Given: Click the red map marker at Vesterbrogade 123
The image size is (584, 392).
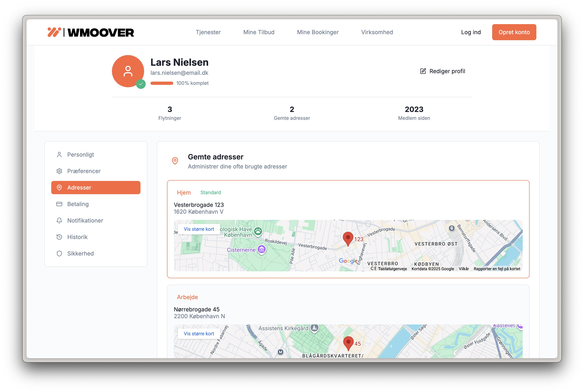Looking at the screenshot, I should click(x=348, y=238).
